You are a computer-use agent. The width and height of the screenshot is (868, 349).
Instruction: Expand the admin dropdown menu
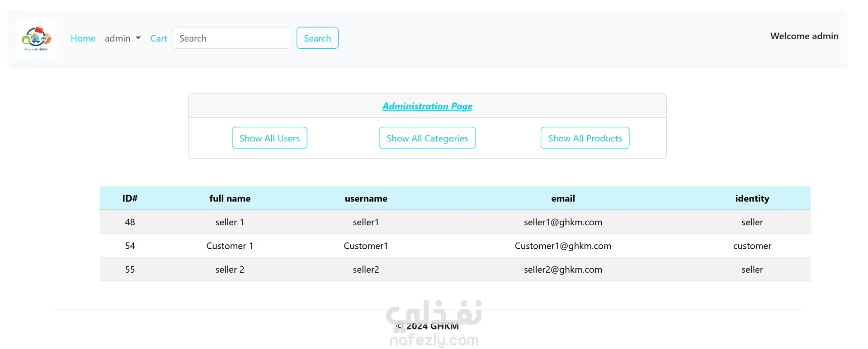point(123,38)
